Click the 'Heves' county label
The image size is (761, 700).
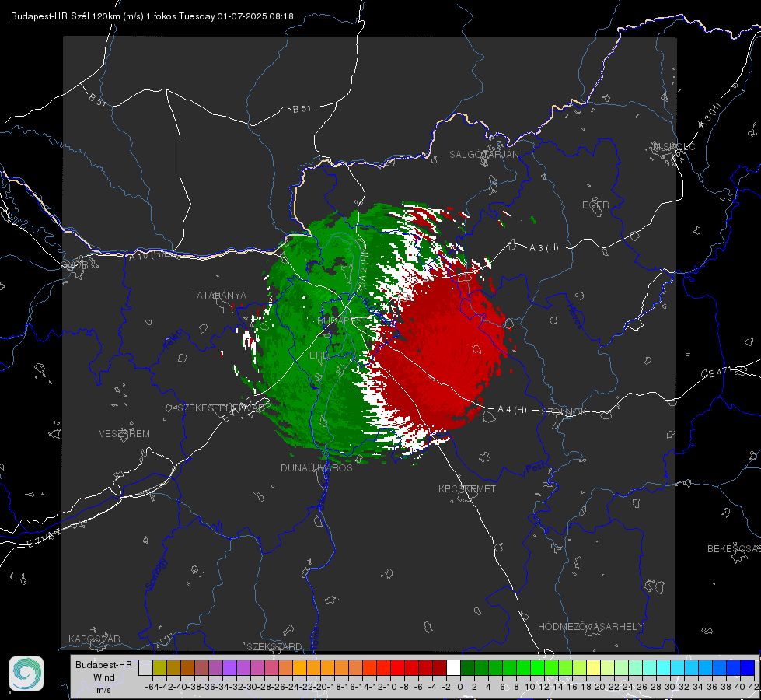click(574, 317)
